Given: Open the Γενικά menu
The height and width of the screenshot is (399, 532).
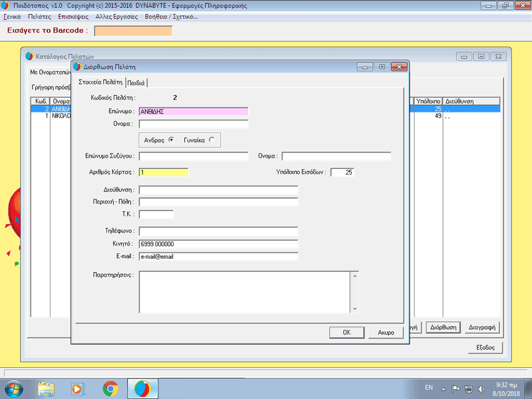Looking at the screenshot, I should 12,17.
